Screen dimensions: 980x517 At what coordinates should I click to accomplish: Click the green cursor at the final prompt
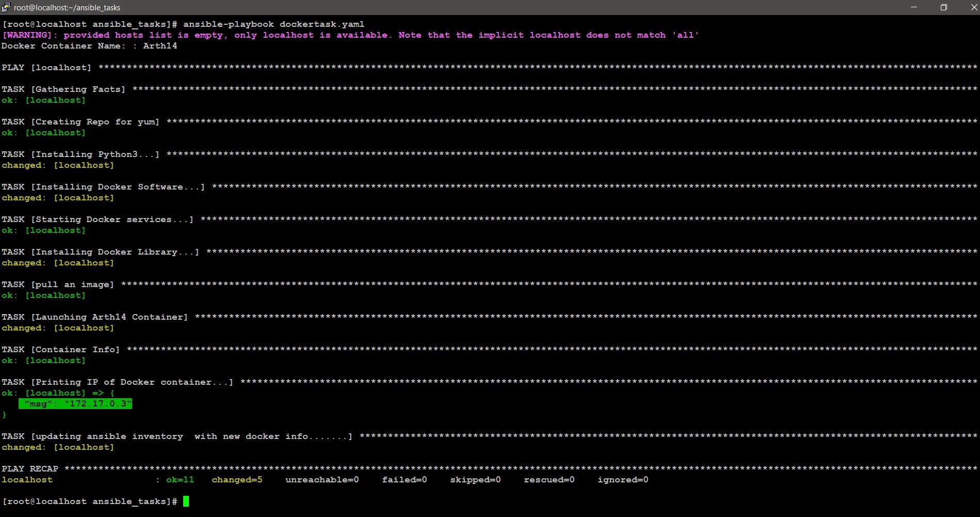coord(186,502)
